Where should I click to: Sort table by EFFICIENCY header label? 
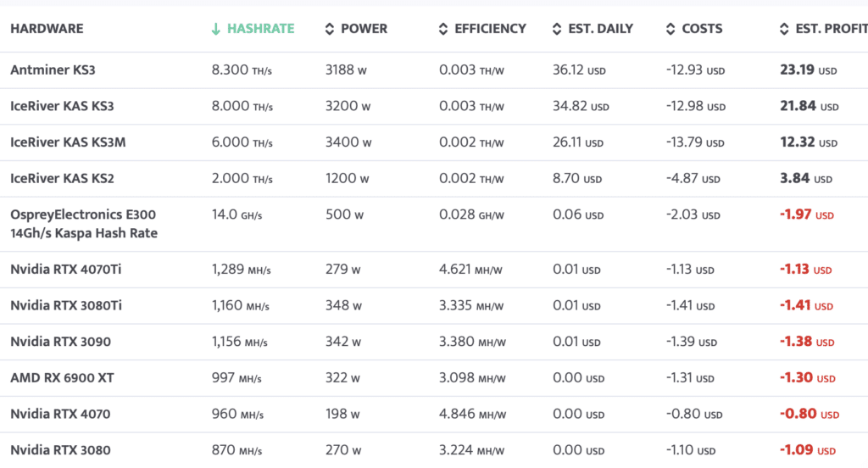[x=491, y=29]
